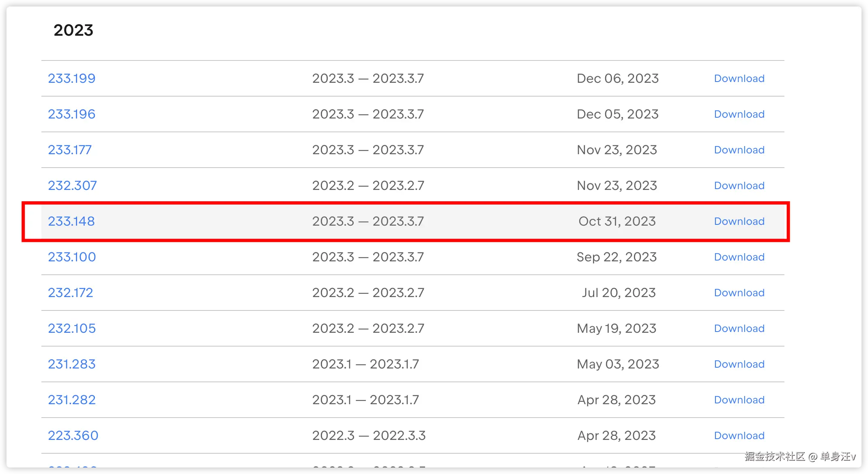The width and height of the screenshot is (868, 474).
Task: Download the May 19, 2023 release
Action: 739,328
